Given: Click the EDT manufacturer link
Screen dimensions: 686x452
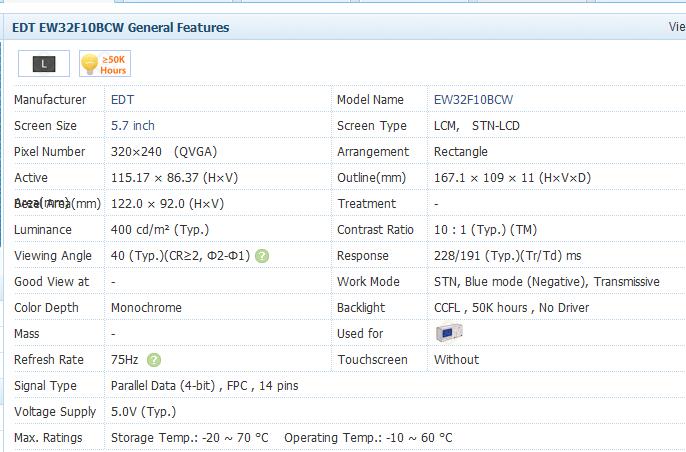Looking at the screenshot, I should [122, 100].
